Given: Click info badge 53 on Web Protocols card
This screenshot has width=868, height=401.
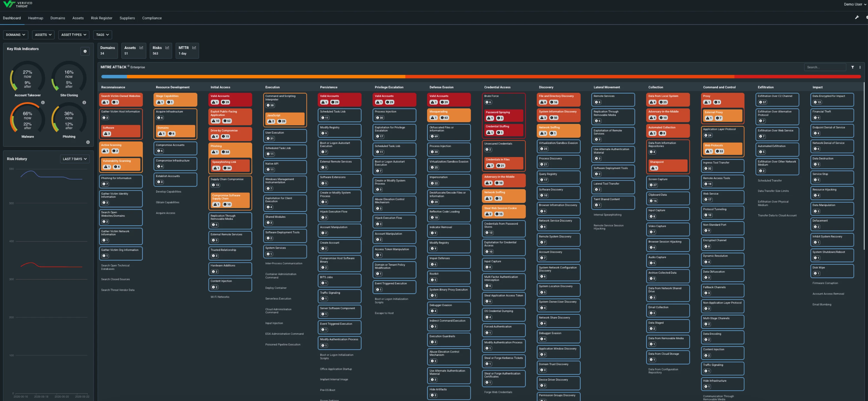Looking at the screenshot, I should pyautogui.click(x=719, y=151).
